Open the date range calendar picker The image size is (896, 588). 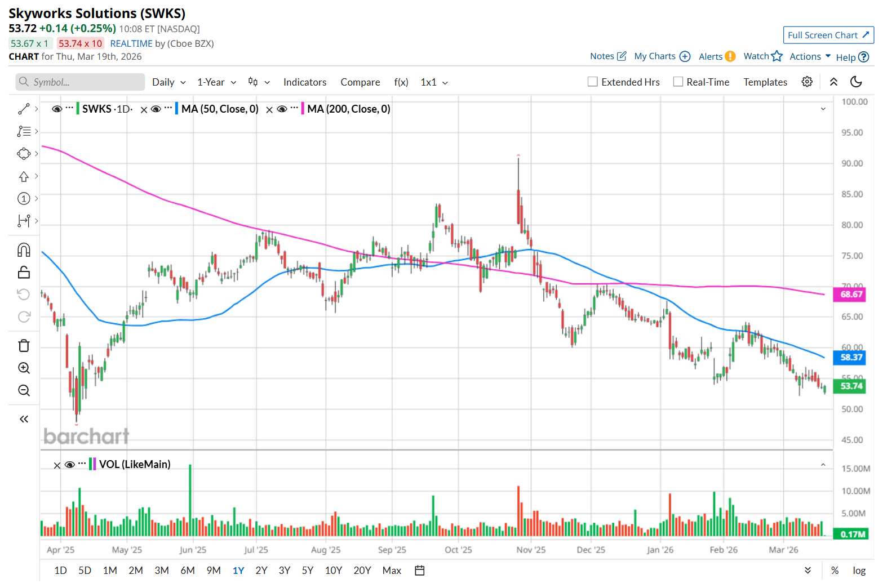tap(419, 571)
